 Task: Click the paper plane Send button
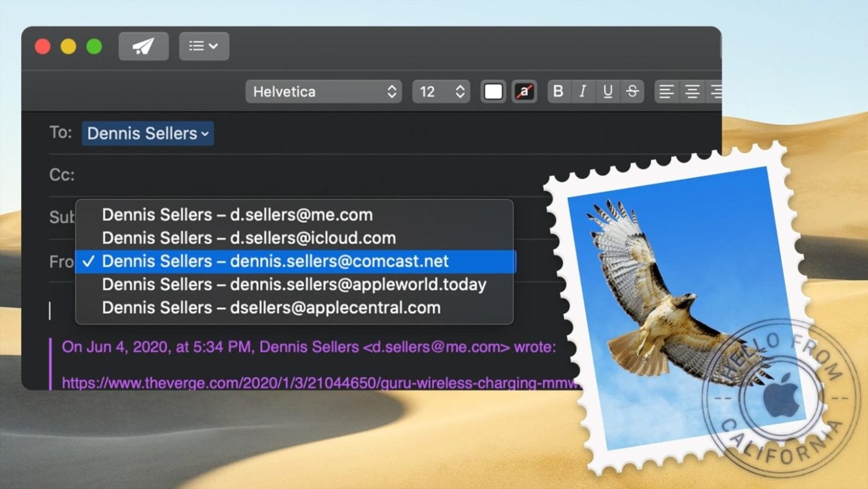pos(143,47)
